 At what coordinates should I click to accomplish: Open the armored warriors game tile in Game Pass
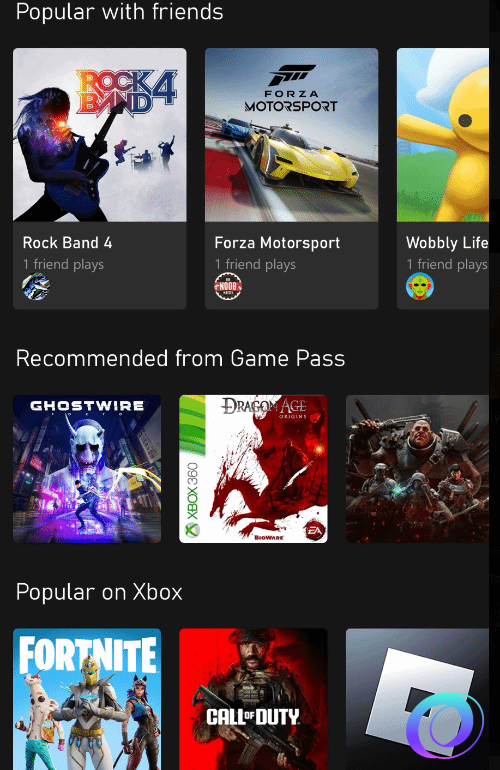(x=417, y=469)
